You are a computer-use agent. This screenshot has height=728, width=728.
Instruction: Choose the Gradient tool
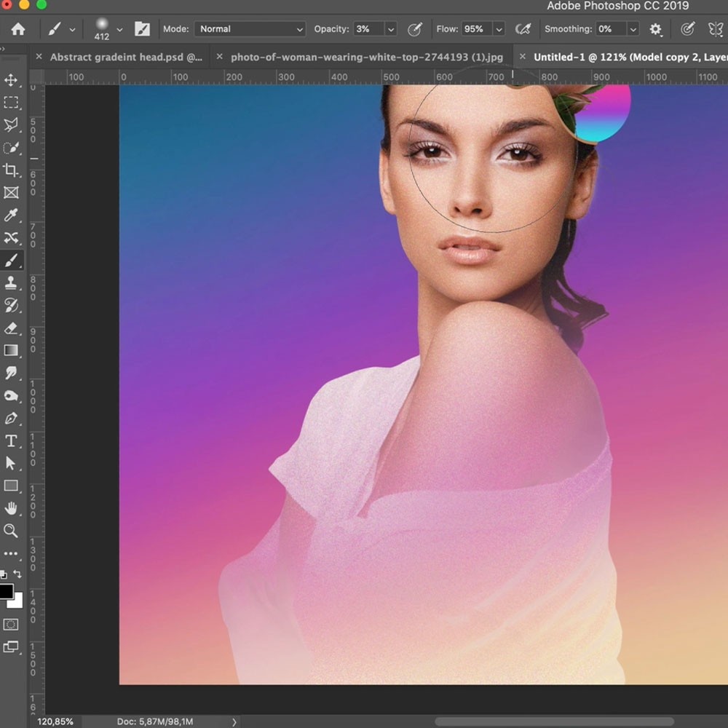[x=11, y=351]
